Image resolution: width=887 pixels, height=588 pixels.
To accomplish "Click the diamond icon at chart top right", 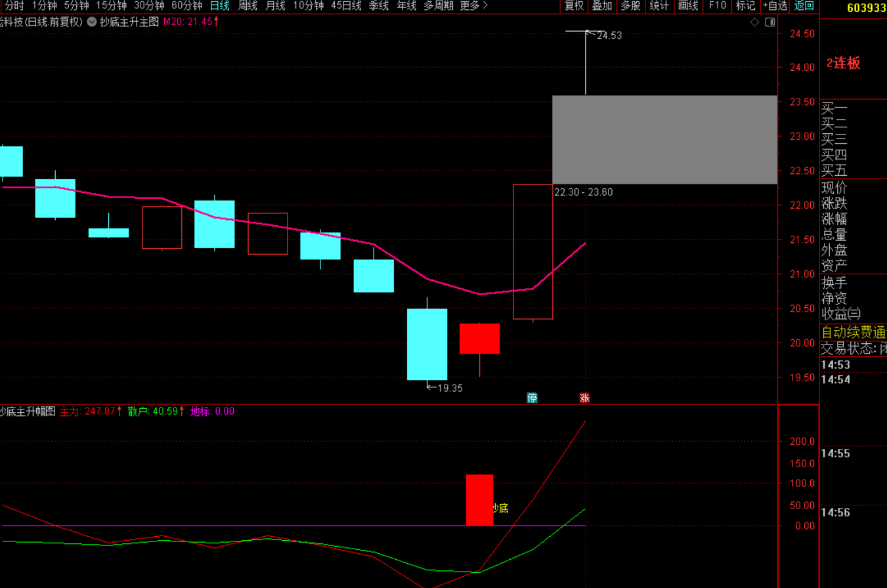I will pos(755,22).
